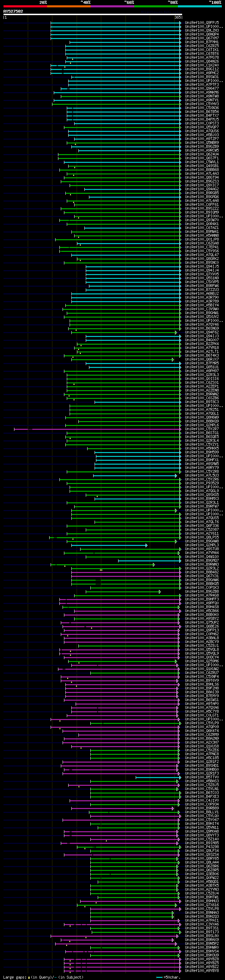Select the UniRef100_Q5VQP7 label
Screen dimensions: 225x980
click(x=202, y=127)
